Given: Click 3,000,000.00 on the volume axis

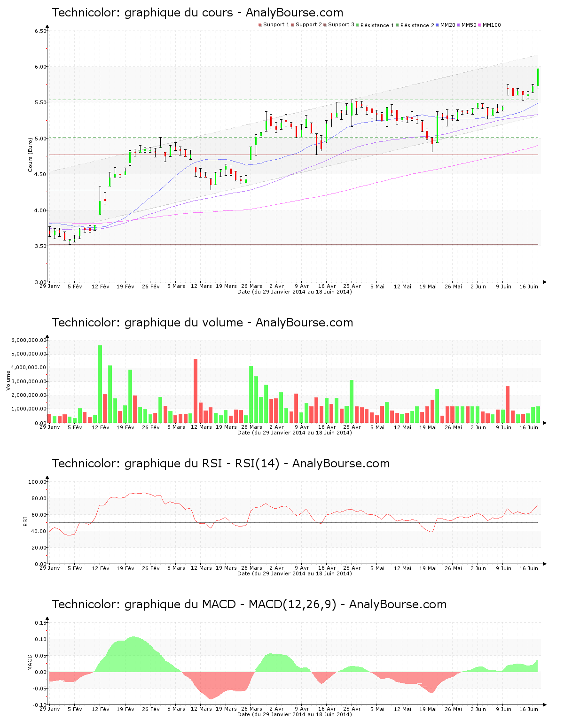Looking at the screenshot, I should click(30, 382).
